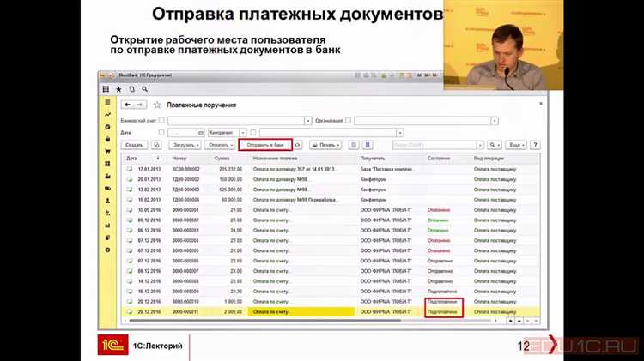The height and width of the screenshot is (361, 644).
Task: Select the shopping bag section icon in sidebar
Action: coord(107,139)
